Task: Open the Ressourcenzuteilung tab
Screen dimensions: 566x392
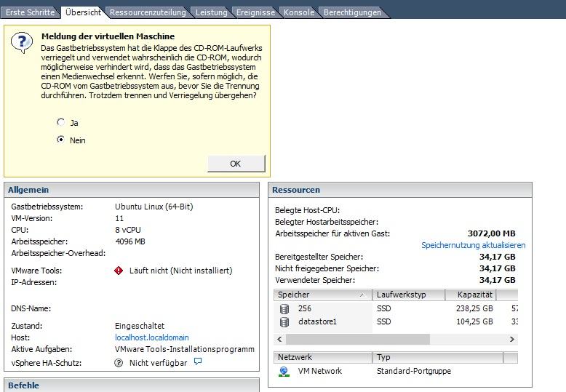Action: (x=148, y=12)
